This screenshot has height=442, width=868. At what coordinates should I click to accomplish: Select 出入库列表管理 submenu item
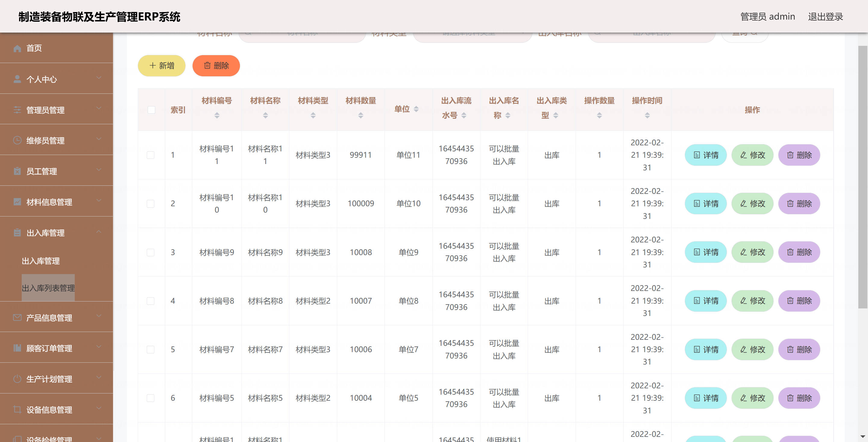click(x=48, y=288)
